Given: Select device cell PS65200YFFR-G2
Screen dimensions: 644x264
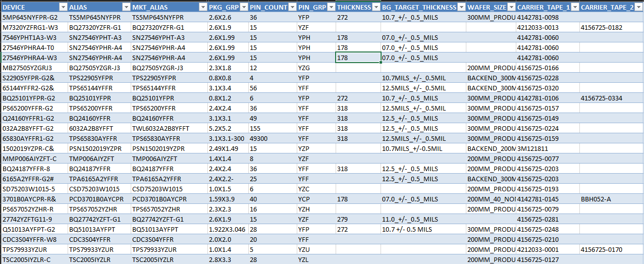Looking at the screenshot, I should pyautogui.click(x=34, y=108).
